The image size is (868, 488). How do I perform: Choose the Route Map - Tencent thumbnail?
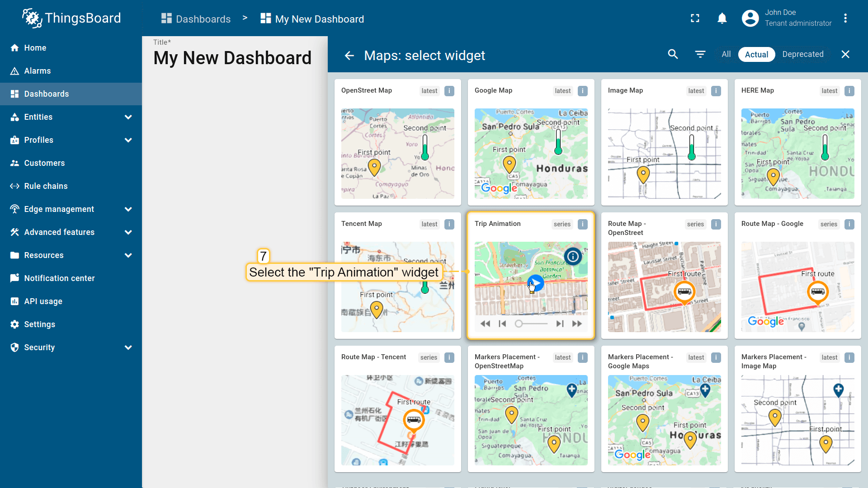pyautogui.click(x=398, y=420)
